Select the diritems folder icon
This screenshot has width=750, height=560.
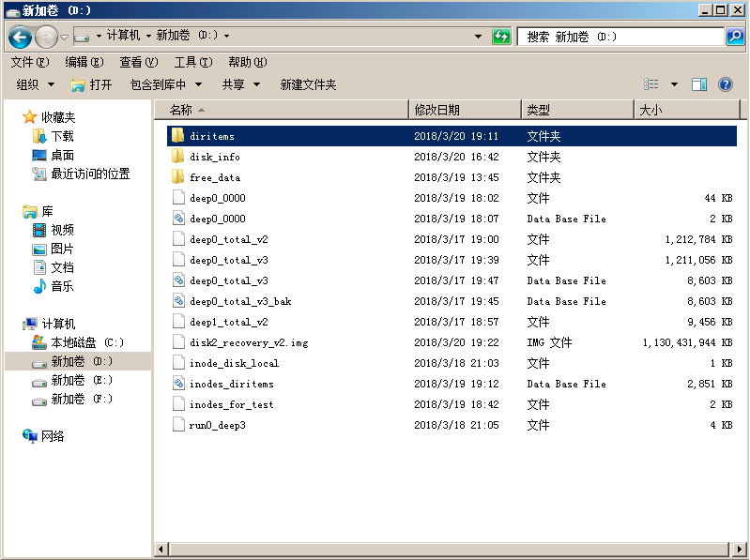tap(178, 136)
